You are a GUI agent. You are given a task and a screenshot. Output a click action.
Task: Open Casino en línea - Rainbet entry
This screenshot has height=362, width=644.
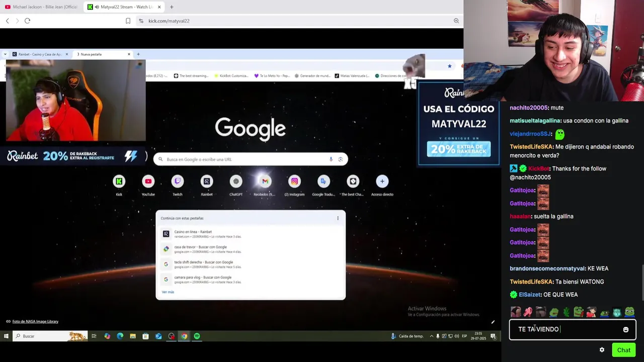point(250,234)
